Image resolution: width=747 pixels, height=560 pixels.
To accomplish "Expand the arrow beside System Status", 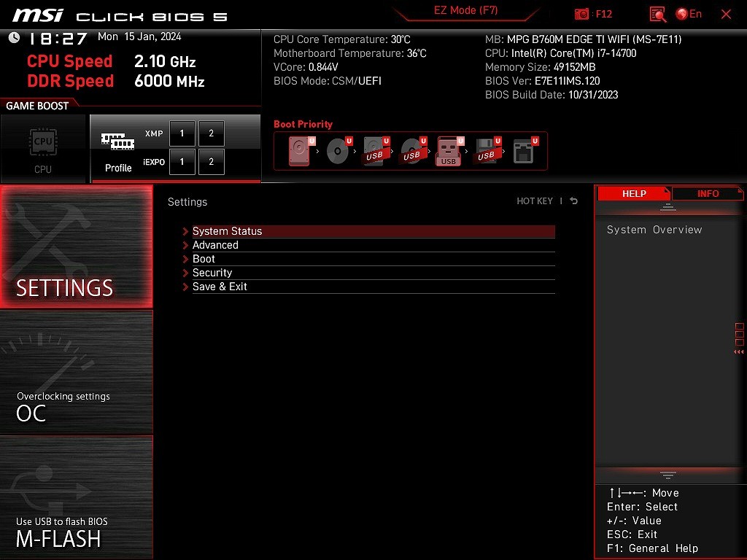I will tap(185, 231).
